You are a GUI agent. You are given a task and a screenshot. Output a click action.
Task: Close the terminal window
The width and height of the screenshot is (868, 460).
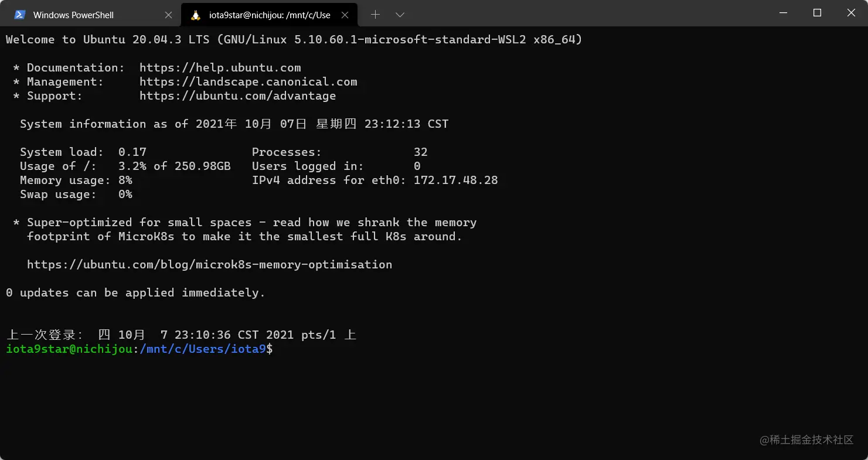(851, 13)
